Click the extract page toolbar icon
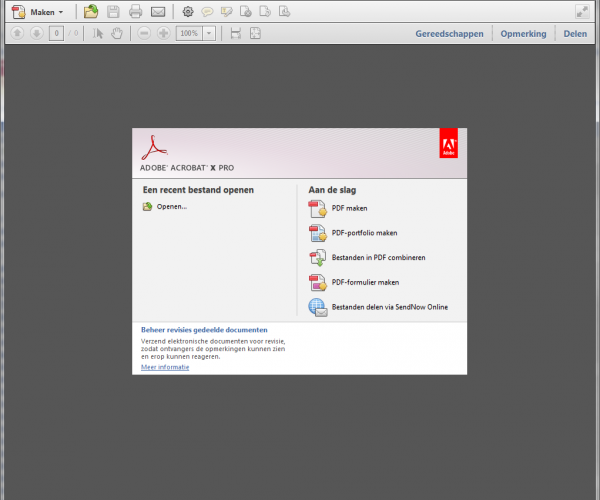The height and width of the screenshot is (500, 600). click(265, 12)
